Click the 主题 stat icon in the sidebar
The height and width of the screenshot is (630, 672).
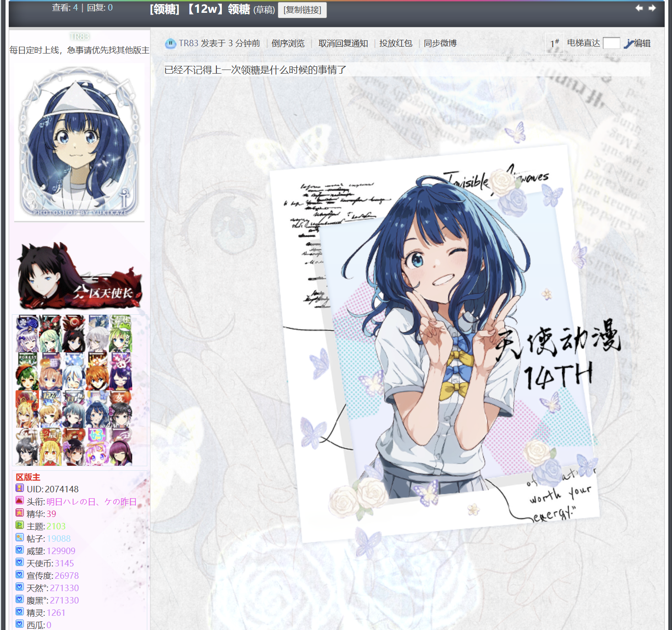coord(20,525)
